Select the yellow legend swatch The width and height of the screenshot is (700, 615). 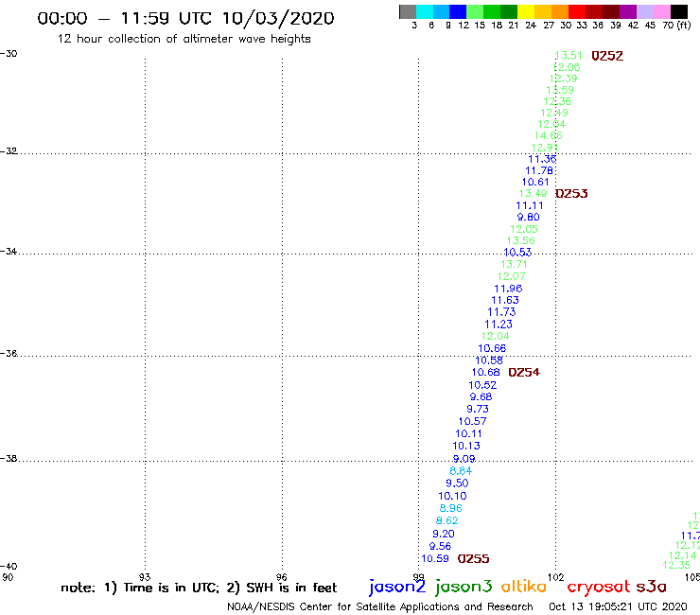[x=526, y=11]
